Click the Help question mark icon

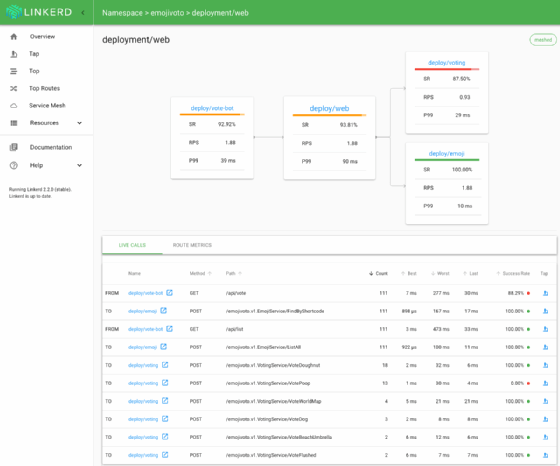click(14, 165)
